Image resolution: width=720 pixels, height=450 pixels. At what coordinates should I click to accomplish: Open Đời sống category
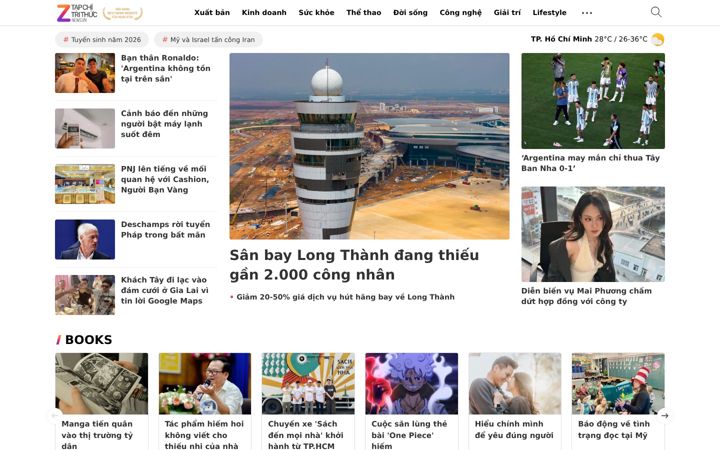[x=410, y=12]
